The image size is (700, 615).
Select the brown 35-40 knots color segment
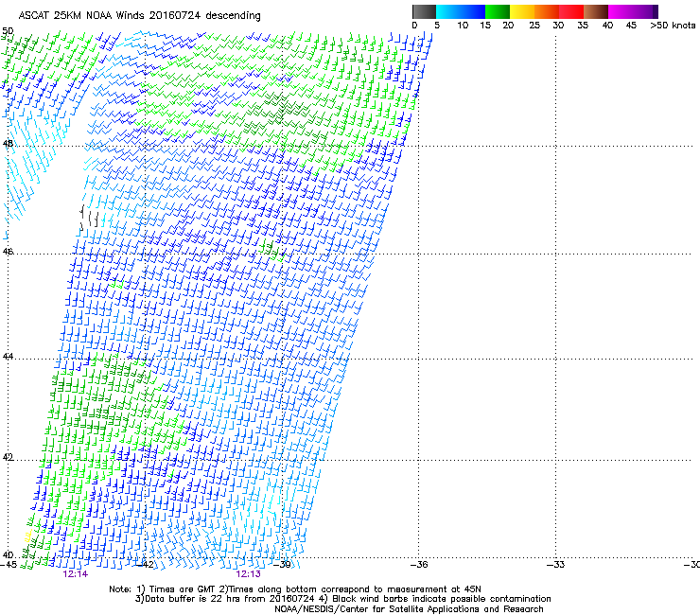click(596, 11)
